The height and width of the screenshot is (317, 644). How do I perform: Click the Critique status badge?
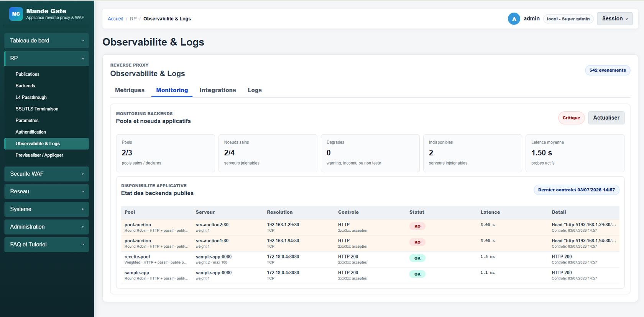pos(571,118)
